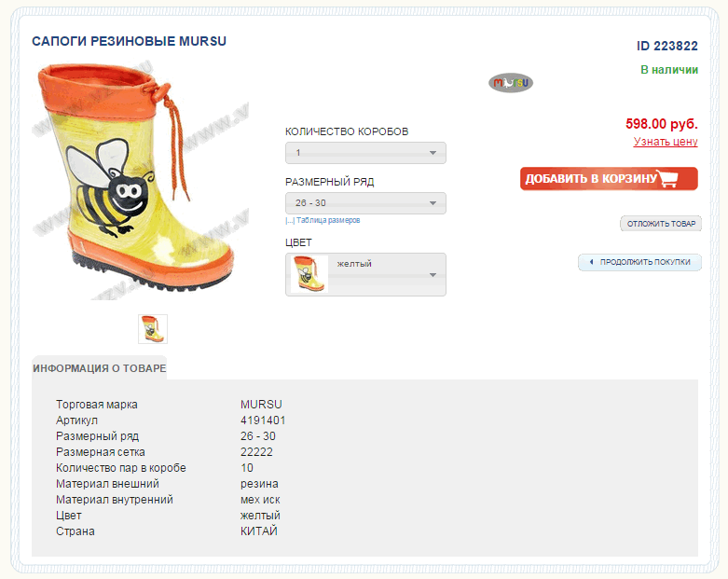Click the ID 223822 product code

667,46
